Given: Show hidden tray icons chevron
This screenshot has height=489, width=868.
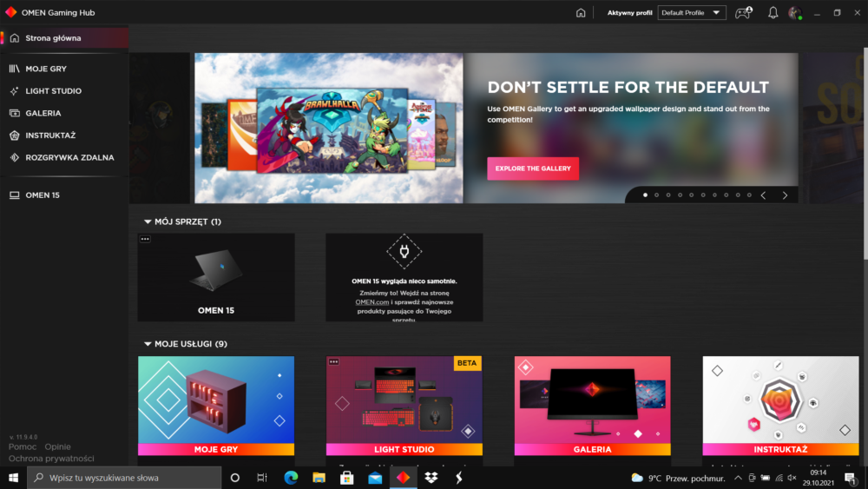Looking at the screenshot, I should coord(738,478).
